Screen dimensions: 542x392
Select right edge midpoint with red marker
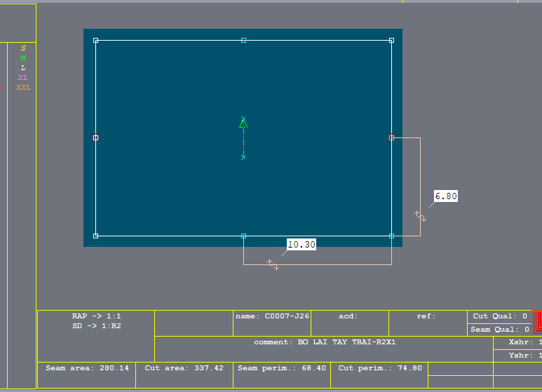[391, 138]
